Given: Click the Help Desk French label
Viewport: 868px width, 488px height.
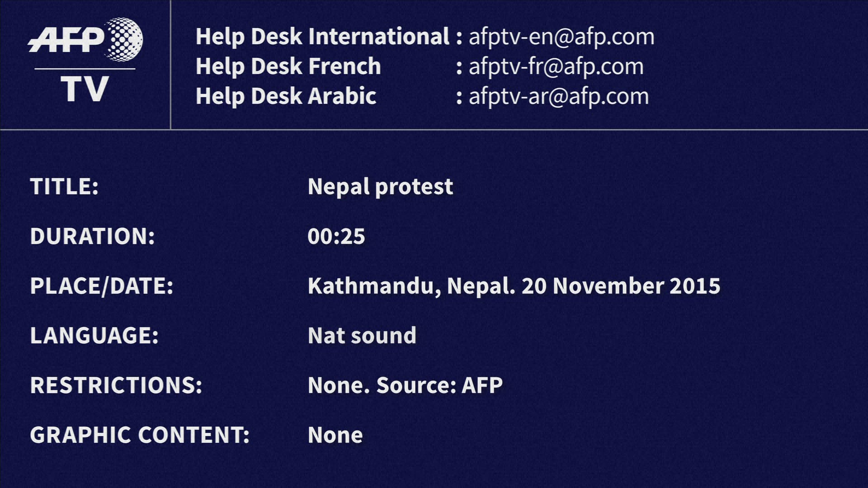Looking at the screenshot, I should point(288,66).
